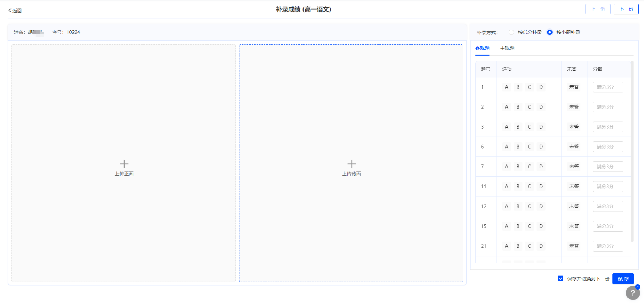Click the 保存 button

point(623,279)
